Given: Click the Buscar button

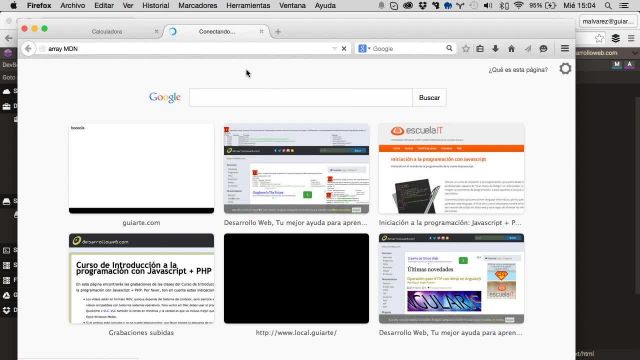Looking at the screenshot, I should (429, 98).
